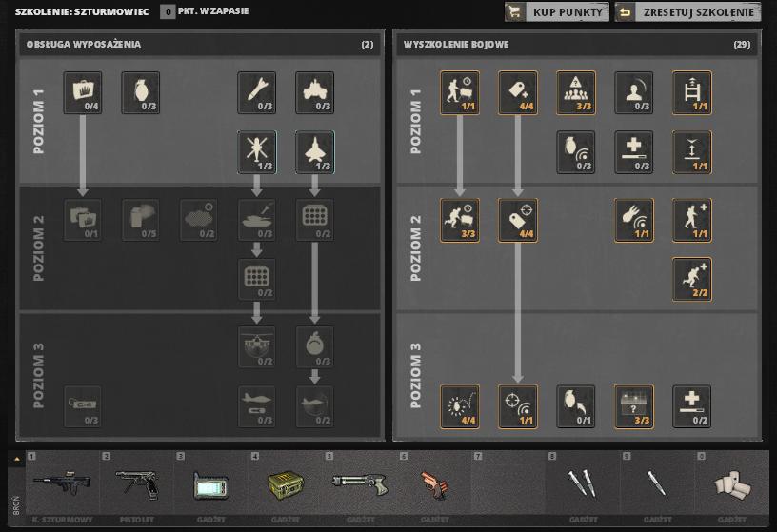Image resolution: width=777 pixels, height=532 pixels.
Task: Select the smoke grenade skill 0/5
Action: click(x=141, y=220)
